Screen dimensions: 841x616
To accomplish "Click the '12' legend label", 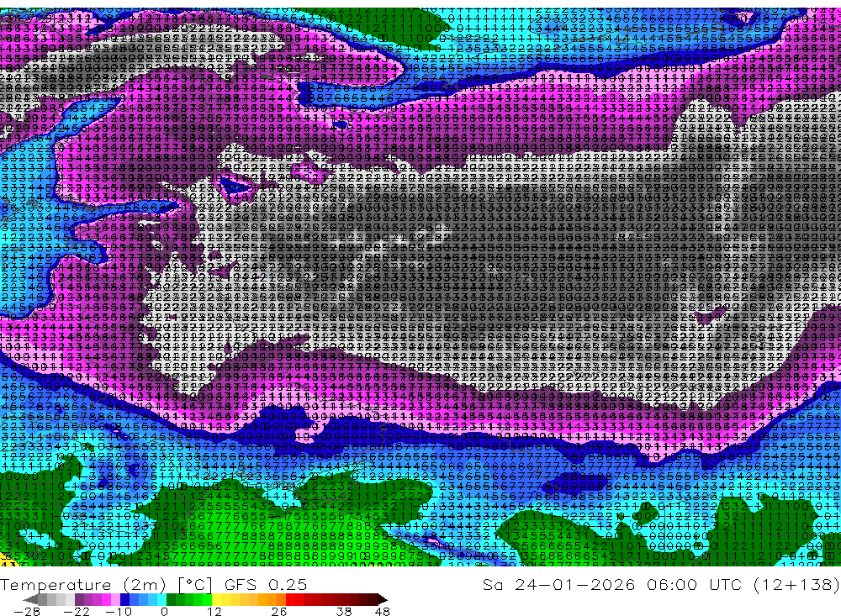I will (214, 612).
